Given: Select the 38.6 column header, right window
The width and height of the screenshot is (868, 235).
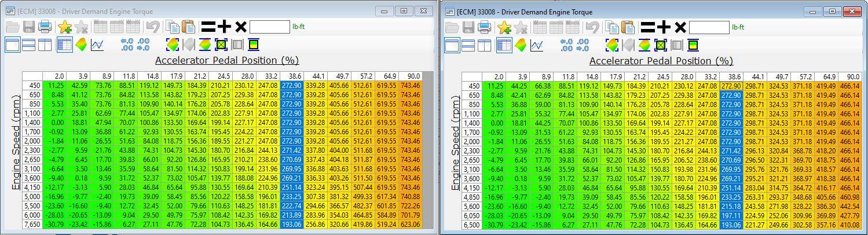Looking at the screenshot, I should [x=731, y=77].
